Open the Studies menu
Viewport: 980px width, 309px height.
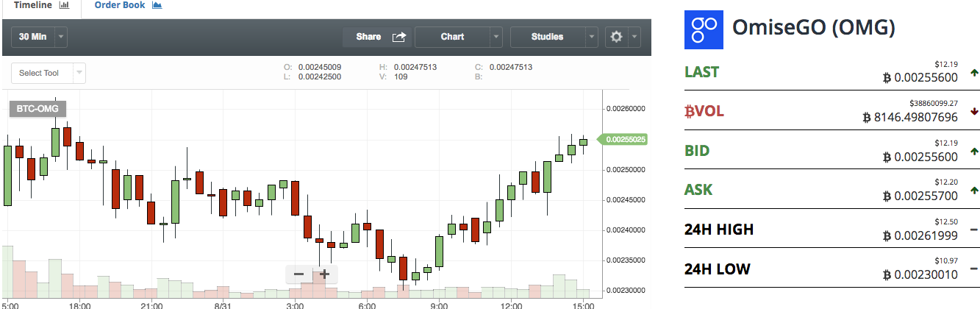pyautogui.click(x=548, y=37)
